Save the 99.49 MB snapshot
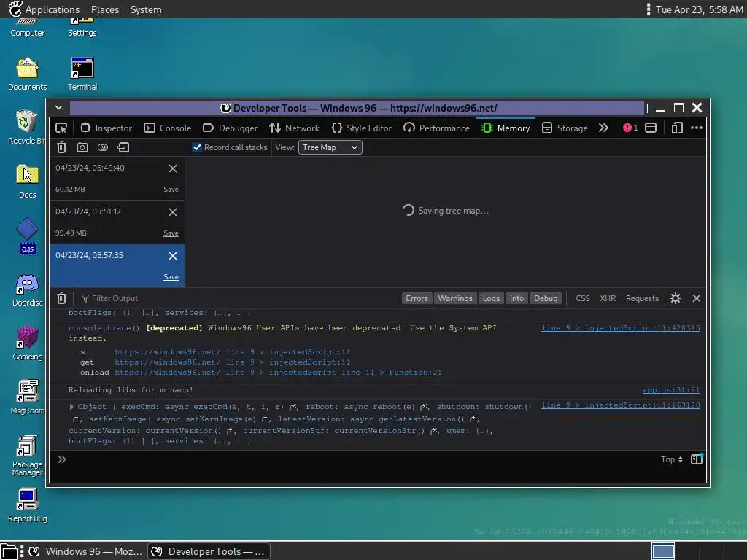Image resolution: width=747 pixels, height=560 pixels. click(x=171, y=233)
